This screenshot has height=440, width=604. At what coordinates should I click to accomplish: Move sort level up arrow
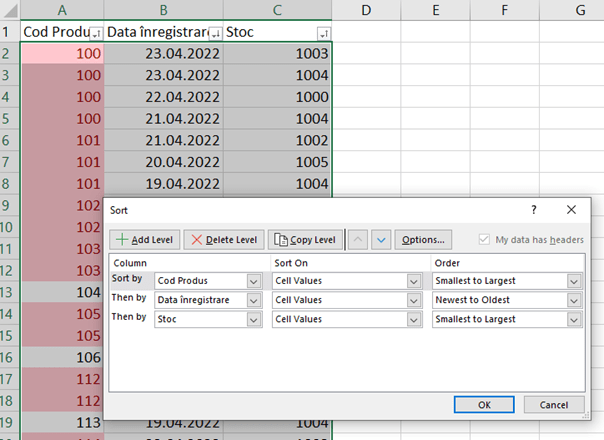[358, 240]
